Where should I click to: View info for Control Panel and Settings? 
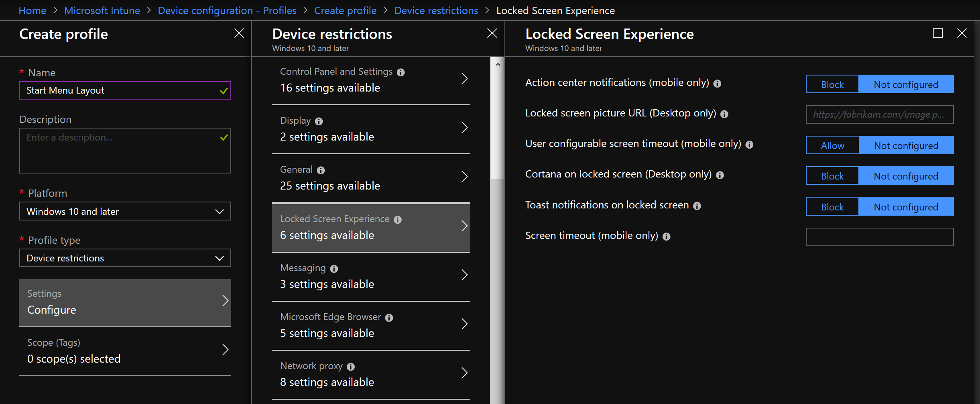click(x=402, y=72)
